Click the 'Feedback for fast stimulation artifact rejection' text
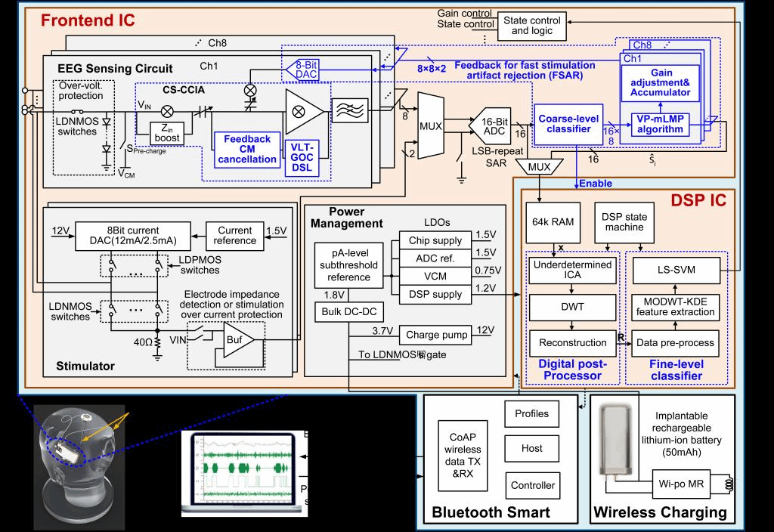774x532 pixels. (x=525, y=70)
